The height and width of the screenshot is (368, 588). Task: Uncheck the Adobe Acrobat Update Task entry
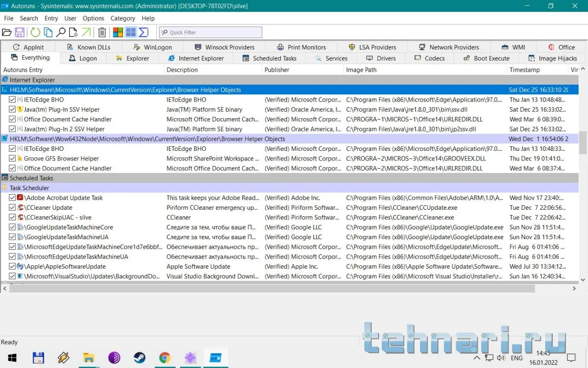click(x=12, y=198)
